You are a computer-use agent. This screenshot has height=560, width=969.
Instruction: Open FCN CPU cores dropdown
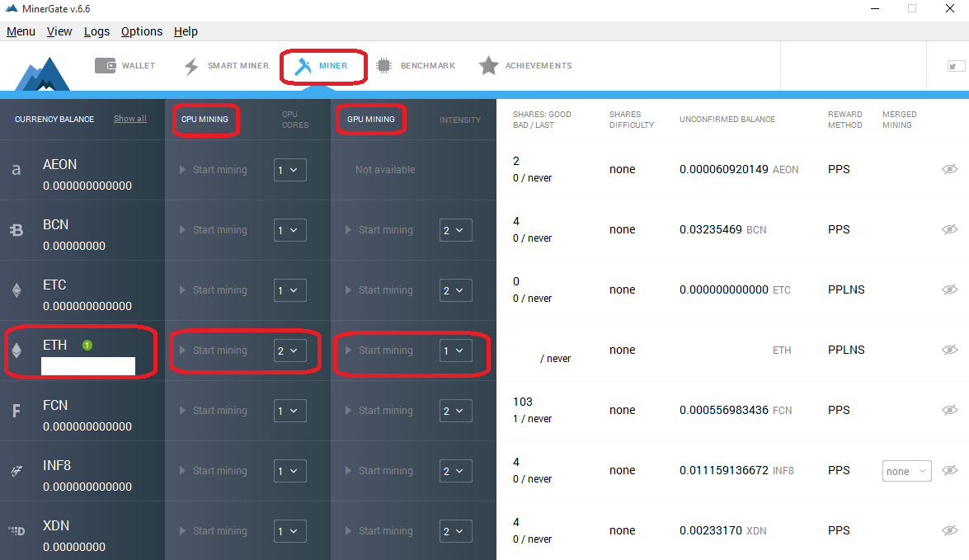pos(289,411)
